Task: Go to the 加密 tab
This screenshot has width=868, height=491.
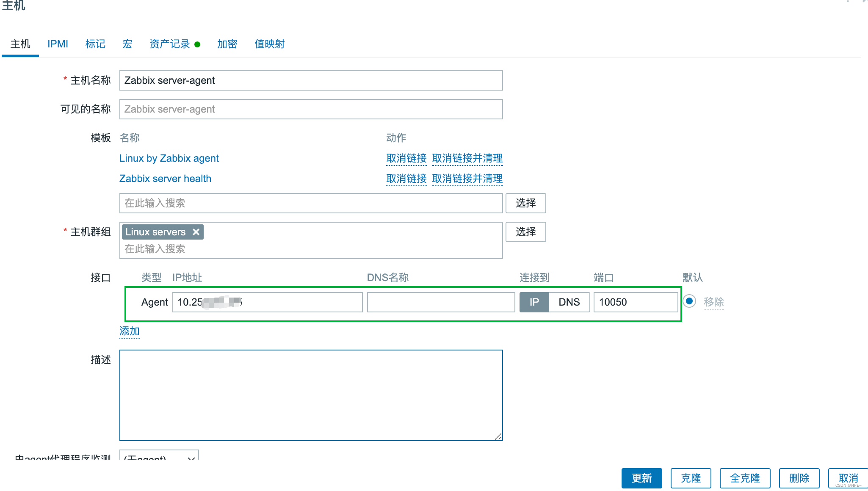Action: coord(227,44)
